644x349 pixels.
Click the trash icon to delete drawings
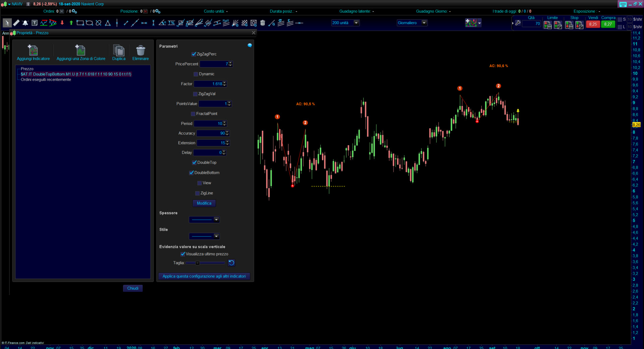click(x=263, y=23)
